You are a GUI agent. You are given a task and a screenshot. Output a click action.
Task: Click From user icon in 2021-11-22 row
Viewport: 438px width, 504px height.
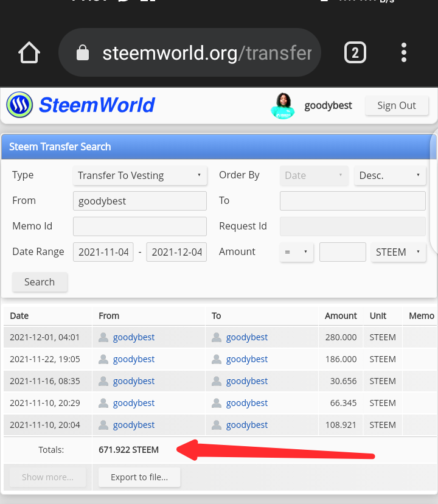(x=103, y=359)
